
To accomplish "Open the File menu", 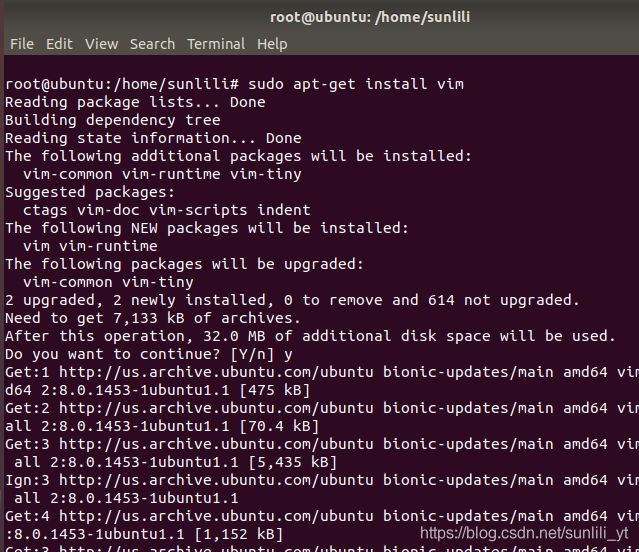I will (22, 44).
